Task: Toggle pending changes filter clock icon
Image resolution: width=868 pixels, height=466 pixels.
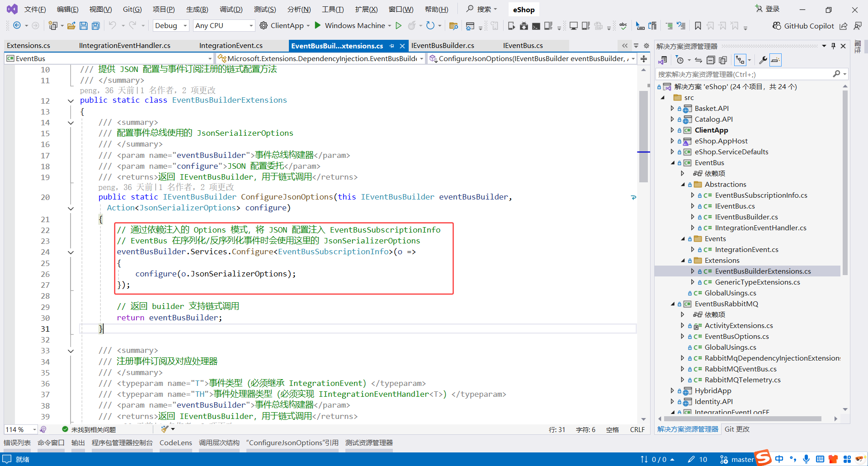Action: click(x=679, y=60)
